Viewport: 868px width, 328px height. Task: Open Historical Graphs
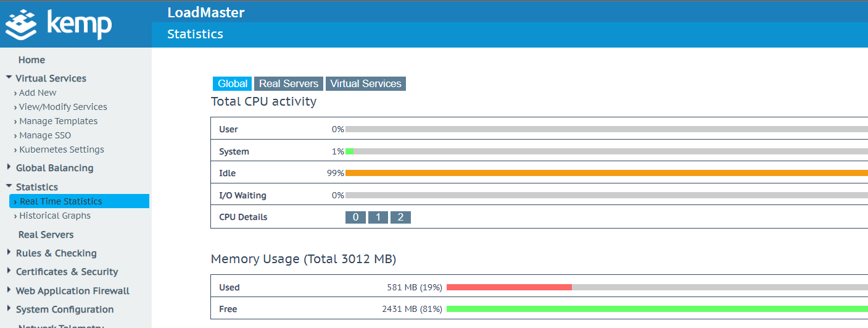(55, 216)
